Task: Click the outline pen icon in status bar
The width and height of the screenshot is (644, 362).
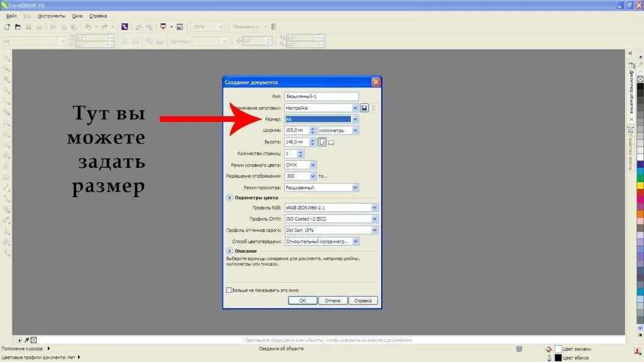Action: [x=550, y=358]
